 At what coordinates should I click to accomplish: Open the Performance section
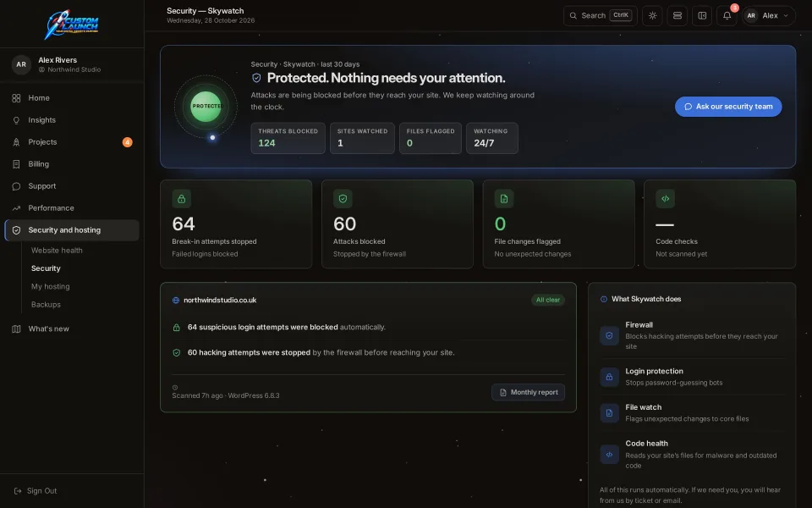pos(71,208)
